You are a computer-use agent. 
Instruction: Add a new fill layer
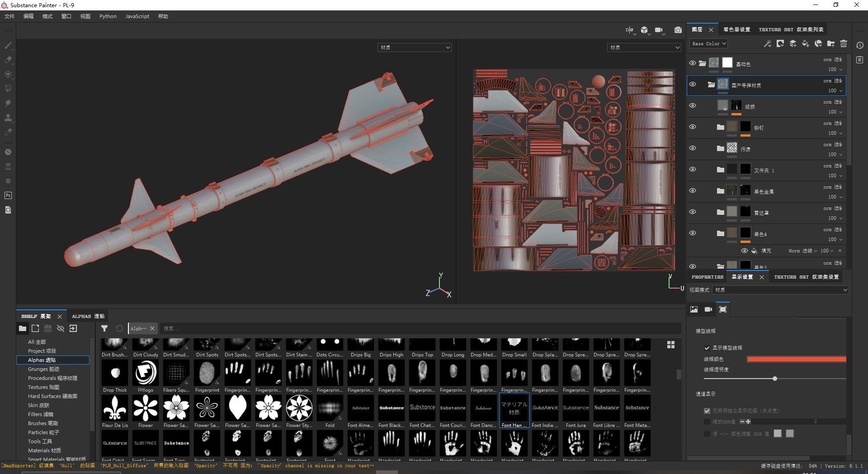(x=806, y=43)
